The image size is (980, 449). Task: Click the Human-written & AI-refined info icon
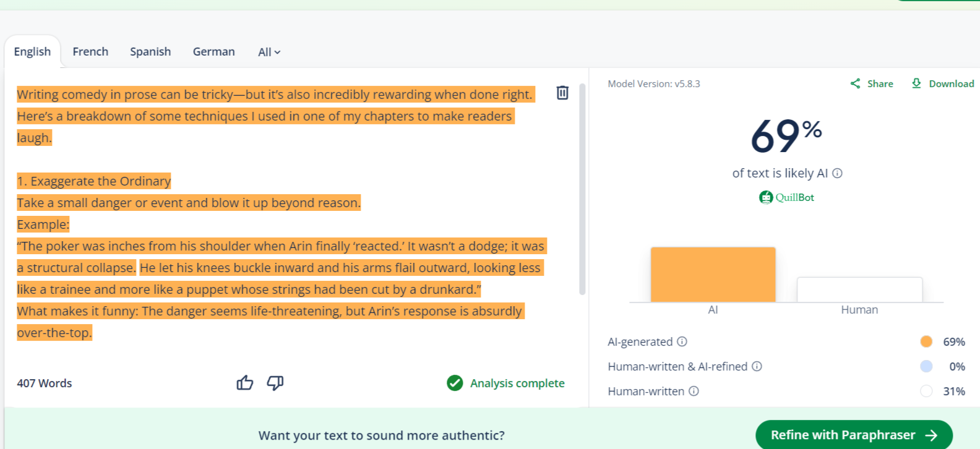click(757, 366)
